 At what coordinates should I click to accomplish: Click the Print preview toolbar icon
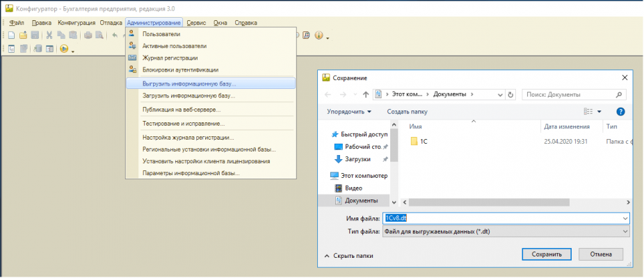tap(99, 35)
